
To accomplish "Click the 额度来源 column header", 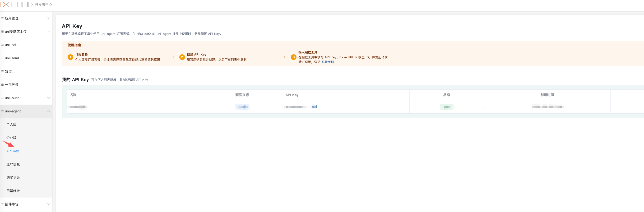I will [x=242, y=95].
